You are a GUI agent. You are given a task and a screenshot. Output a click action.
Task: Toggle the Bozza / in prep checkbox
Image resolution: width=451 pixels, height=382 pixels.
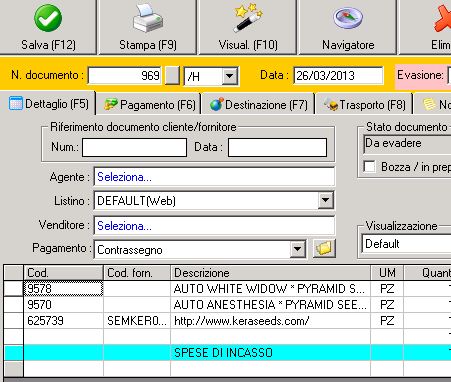click(x=369, y=166)
